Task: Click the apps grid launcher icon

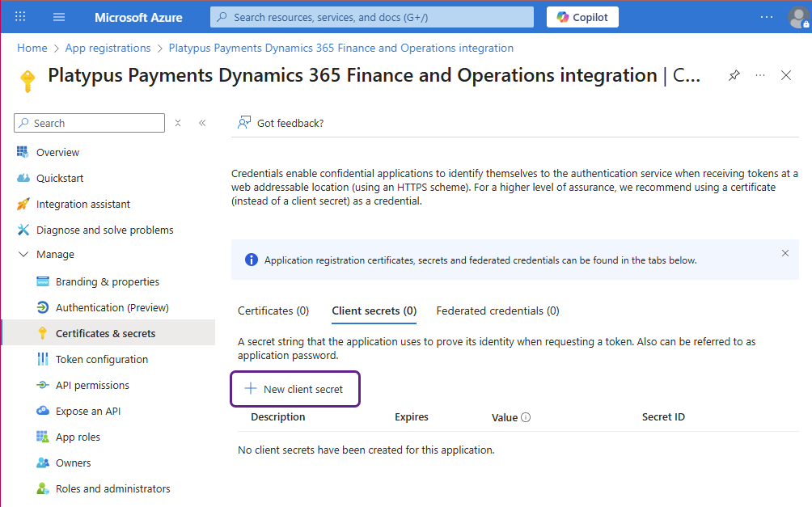Action: 20,17
